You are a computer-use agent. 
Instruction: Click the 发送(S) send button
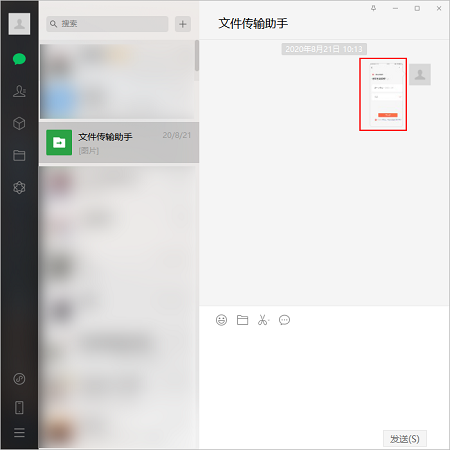pyautogui.click(x=405, y=439)
